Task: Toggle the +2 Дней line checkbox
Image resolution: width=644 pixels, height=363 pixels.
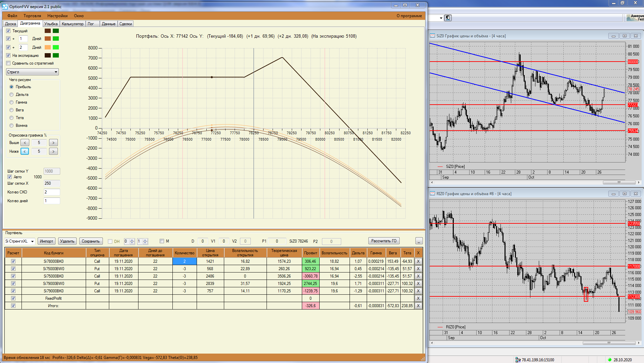Action: tap(8, 47)
